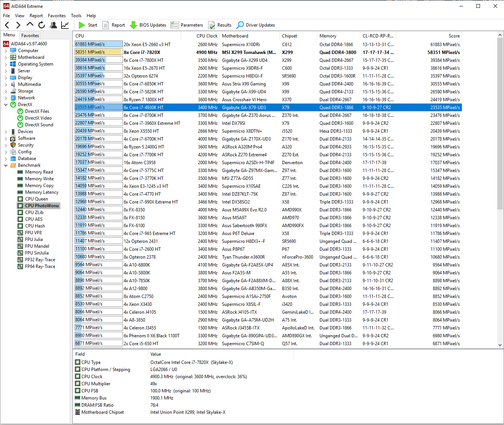Select Database icon in tree
The width and height of the screenshot is (504, 425).
tap(13, 159)
